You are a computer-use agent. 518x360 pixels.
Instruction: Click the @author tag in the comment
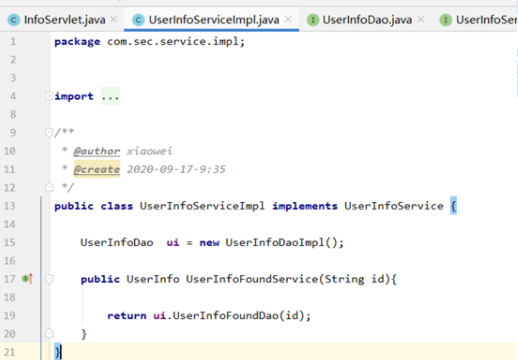[x=97, y=151]
